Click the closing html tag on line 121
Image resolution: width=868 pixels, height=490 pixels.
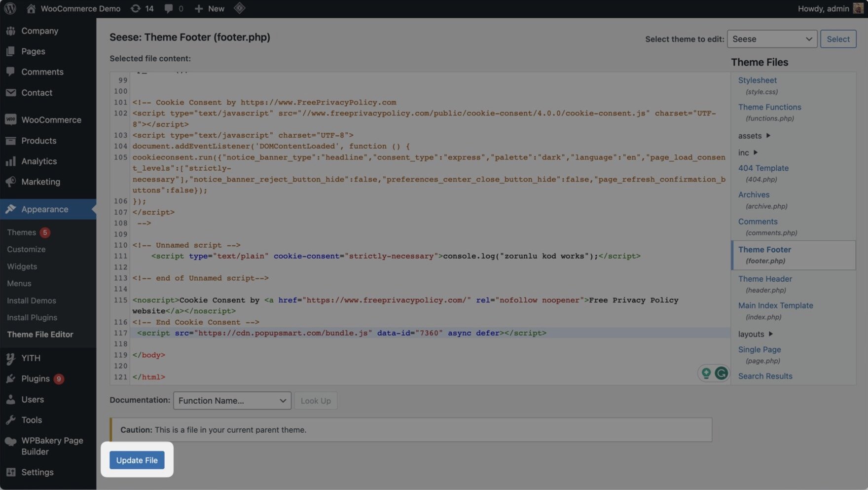coord(148,377)
